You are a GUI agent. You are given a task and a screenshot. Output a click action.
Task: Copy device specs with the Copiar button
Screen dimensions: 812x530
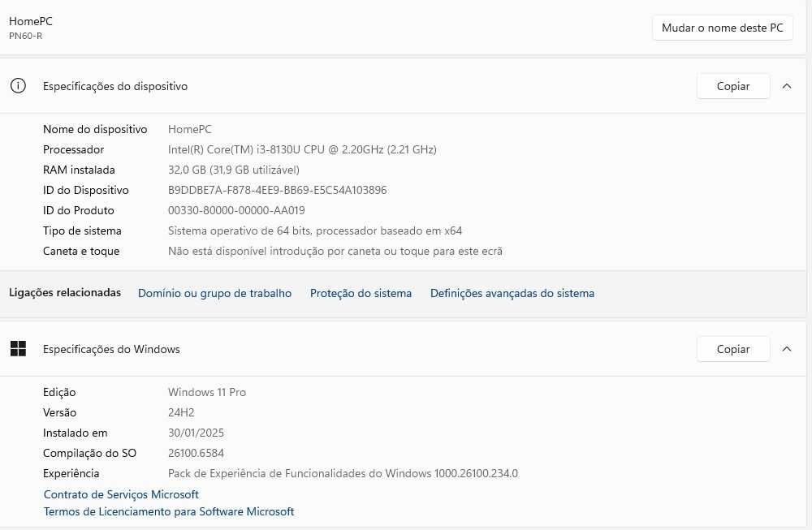click(x=732, y=86)
